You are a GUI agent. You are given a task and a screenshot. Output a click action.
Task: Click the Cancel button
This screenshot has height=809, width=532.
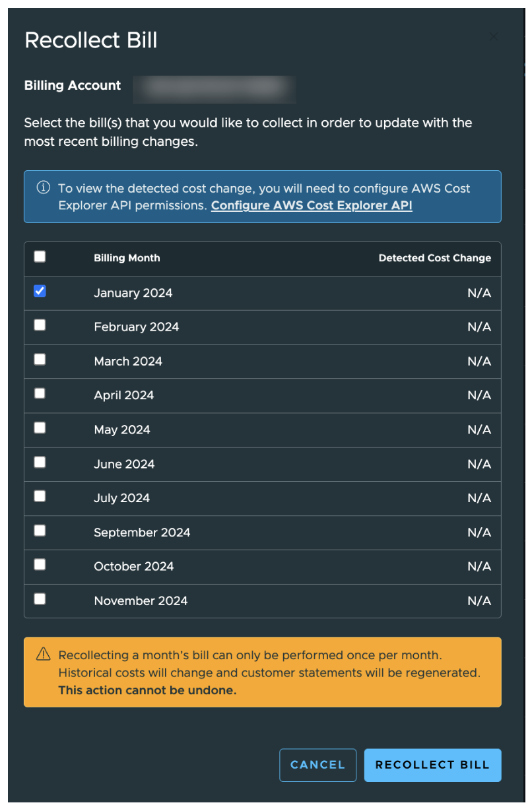(317, 765)
